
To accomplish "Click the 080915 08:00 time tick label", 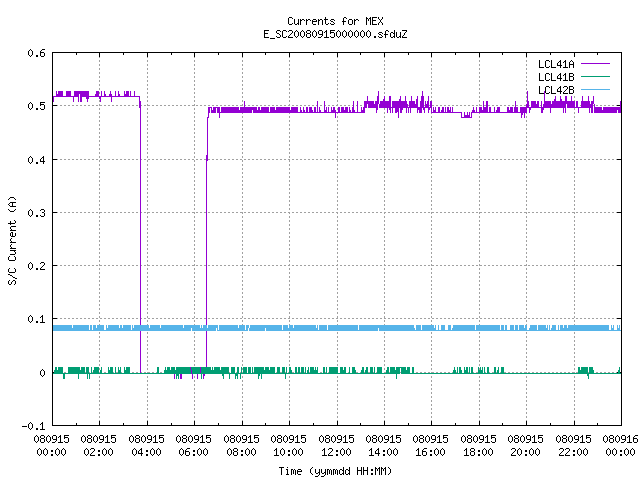I will [241, 446].
